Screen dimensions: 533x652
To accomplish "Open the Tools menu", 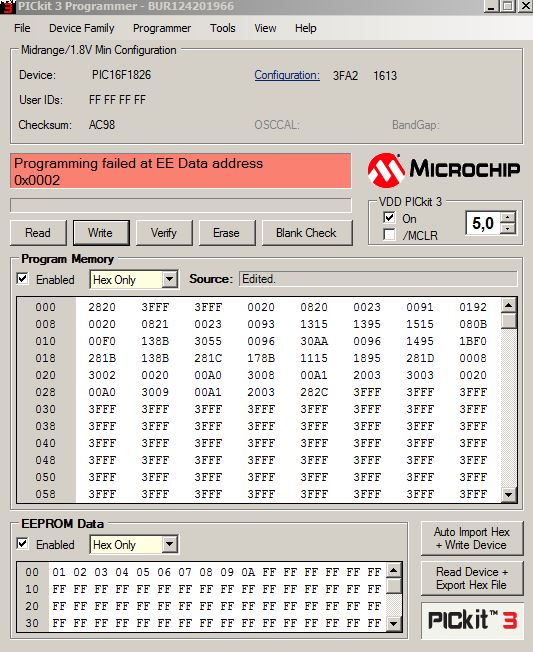I will pos(222,28).
